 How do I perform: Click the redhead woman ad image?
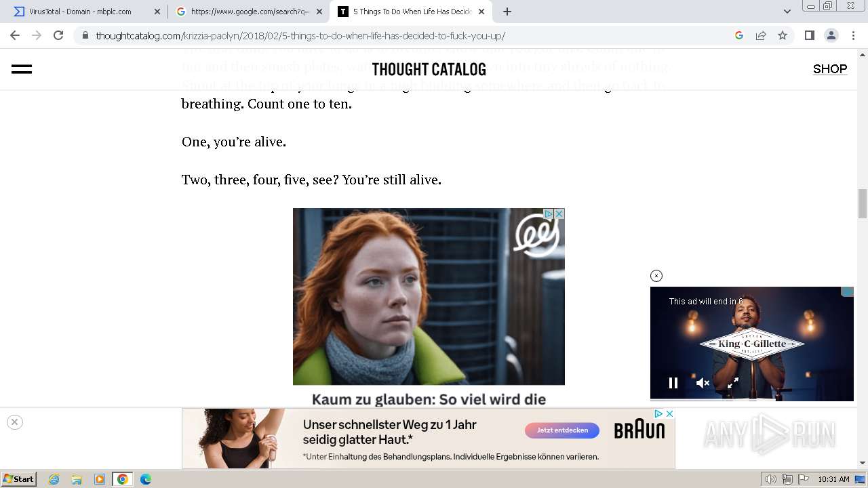point(429,296)
